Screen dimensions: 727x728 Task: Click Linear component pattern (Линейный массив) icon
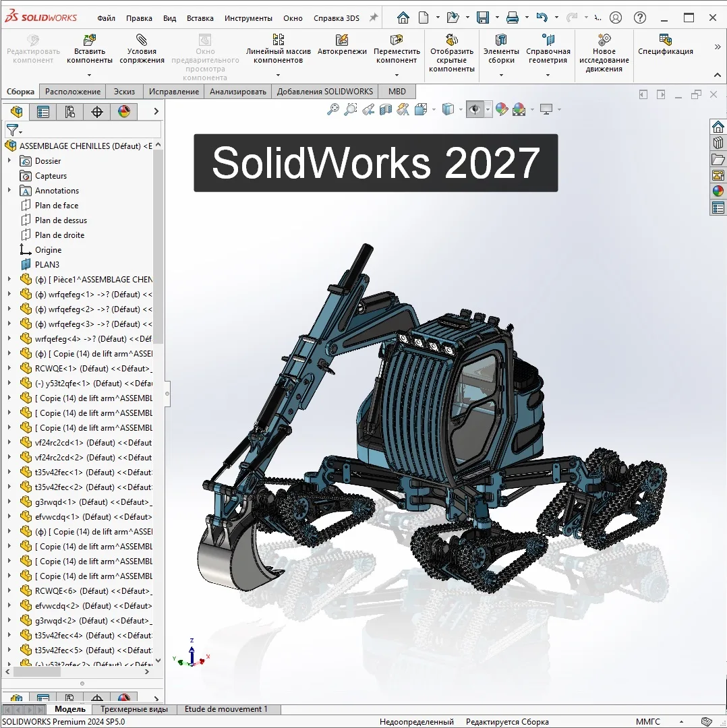click(x=279, y=40)
